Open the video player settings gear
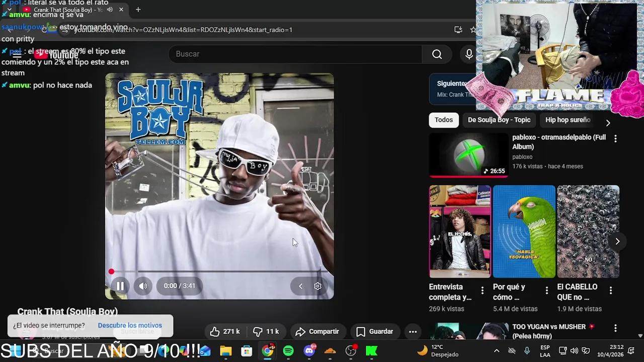Screen dimensions: 644x362 coord(317,286)
